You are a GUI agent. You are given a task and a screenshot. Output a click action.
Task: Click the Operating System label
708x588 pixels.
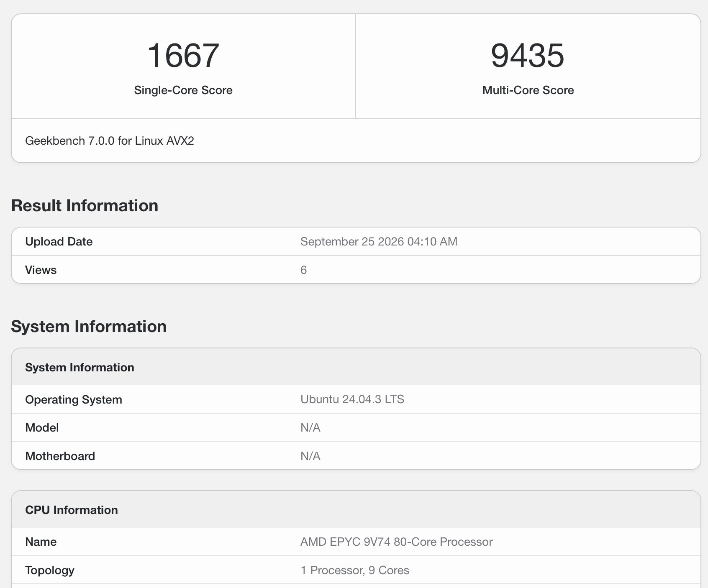click(74, 400)
